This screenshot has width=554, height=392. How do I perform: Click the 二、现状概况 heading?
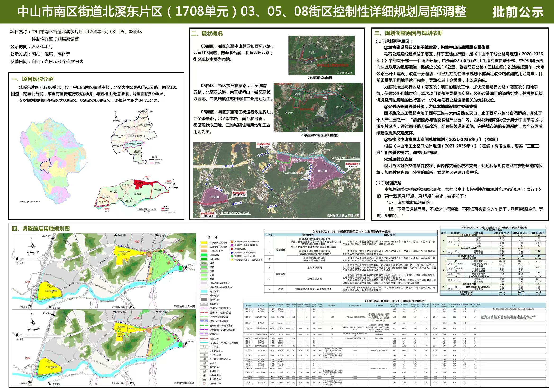207,34
